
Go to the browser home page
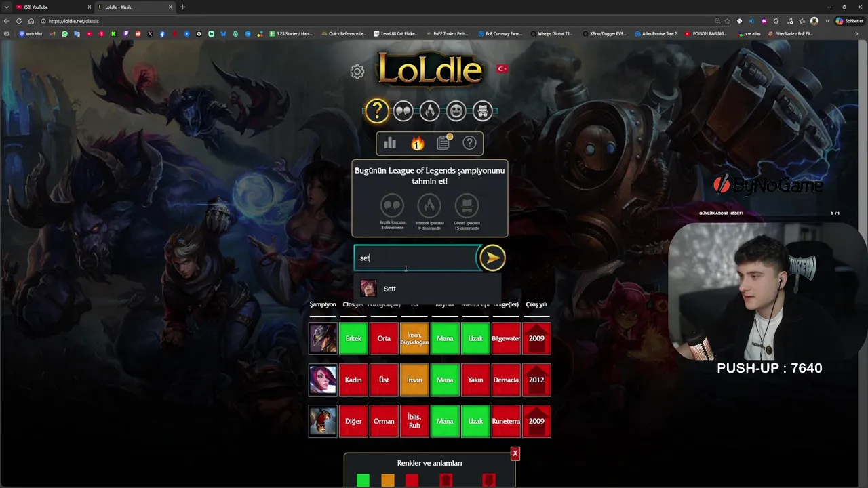pyautogui.click(x=31, y=21)
